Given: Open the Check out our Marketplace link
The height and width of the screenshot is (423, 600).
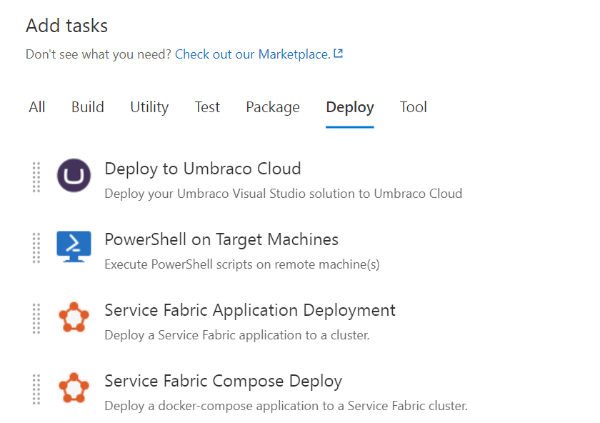Looking at the screenshot, I should pos(253,54).
